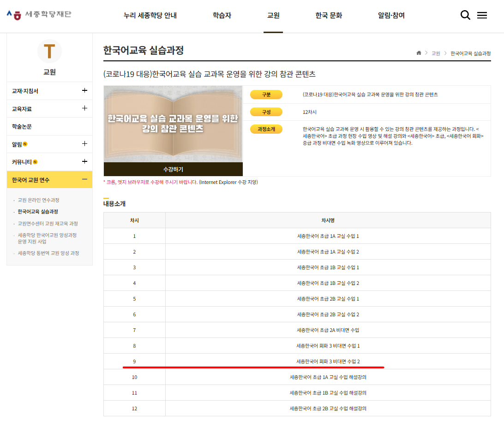Click the red browser notice text

click(150, 182)
